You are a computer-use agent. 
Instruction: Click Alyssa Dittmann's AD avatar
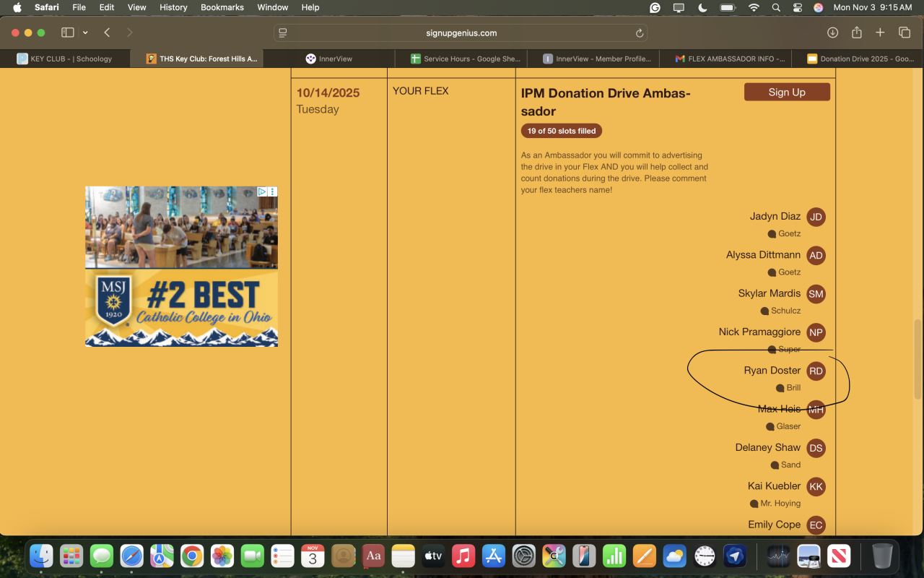point(816,255)
